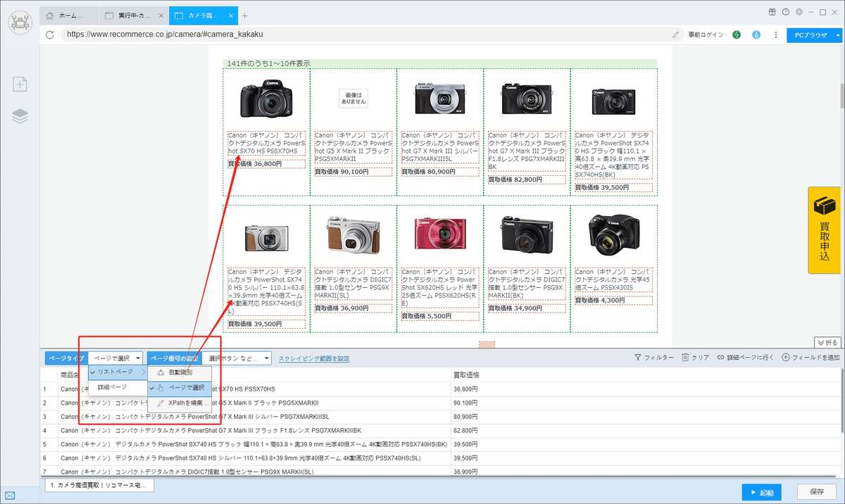Open the new task icon in left sidebar
The image size is (845, 504).
tap(20, 84)
